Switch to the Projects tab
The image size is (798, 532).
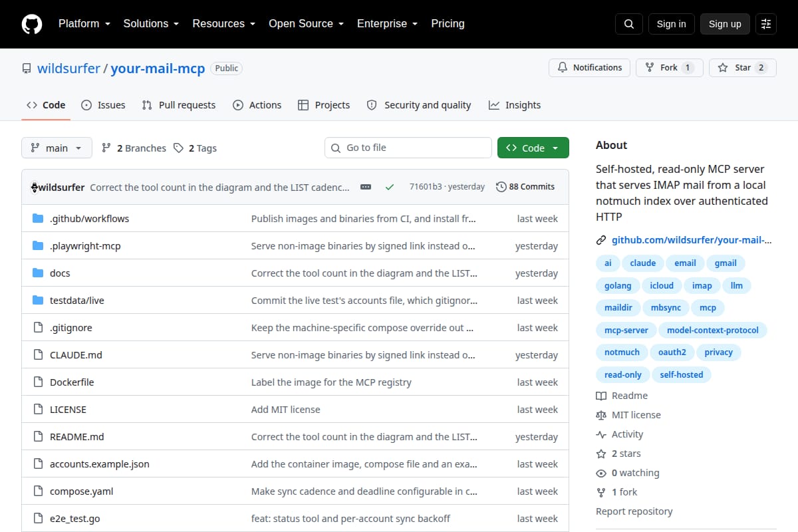(x=324, y=105)
